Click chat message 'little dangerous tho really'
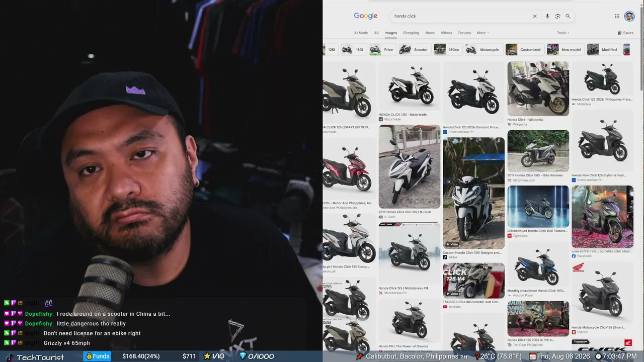 [x=91, y=324]
